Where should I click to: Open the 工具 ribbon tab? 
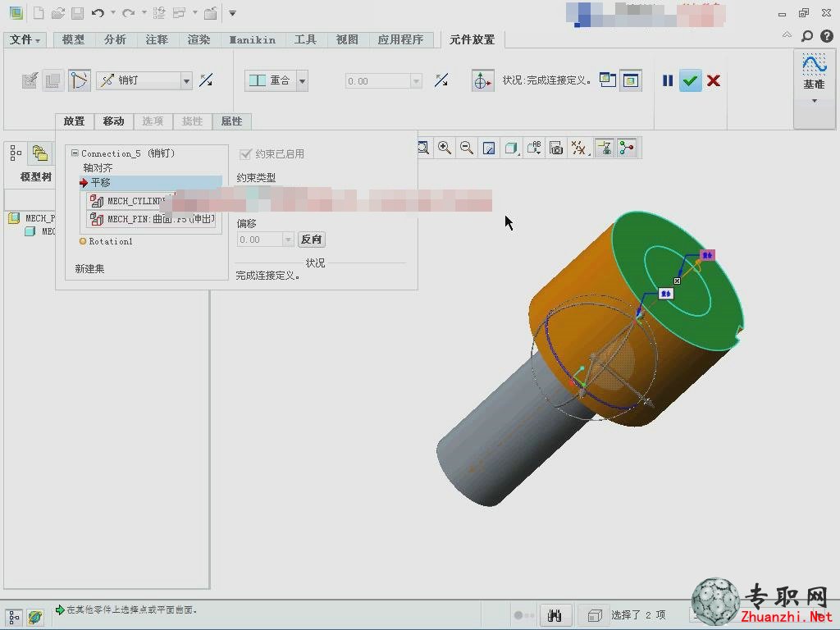(305, 39)
